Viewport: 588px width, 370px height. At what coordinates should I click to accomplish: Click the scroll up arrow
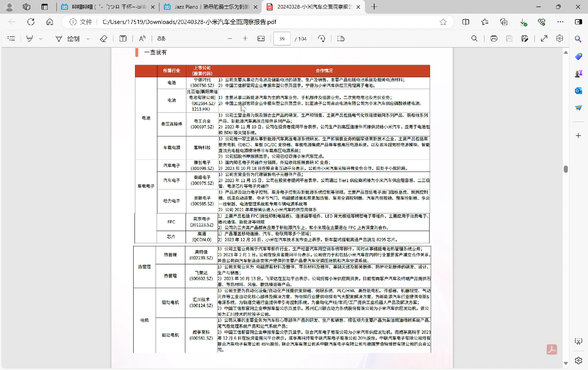566,52
